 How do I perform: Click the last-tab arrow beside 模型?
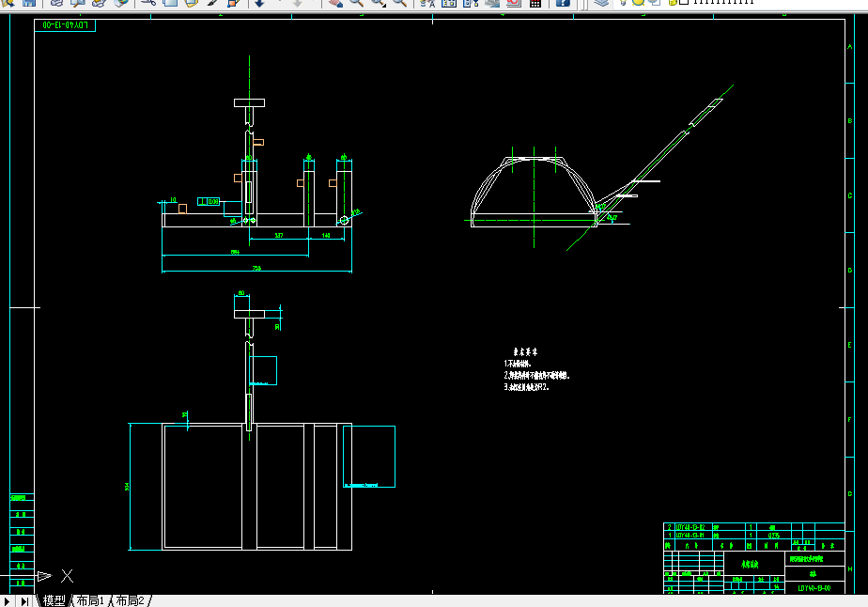tap(24, 601)
